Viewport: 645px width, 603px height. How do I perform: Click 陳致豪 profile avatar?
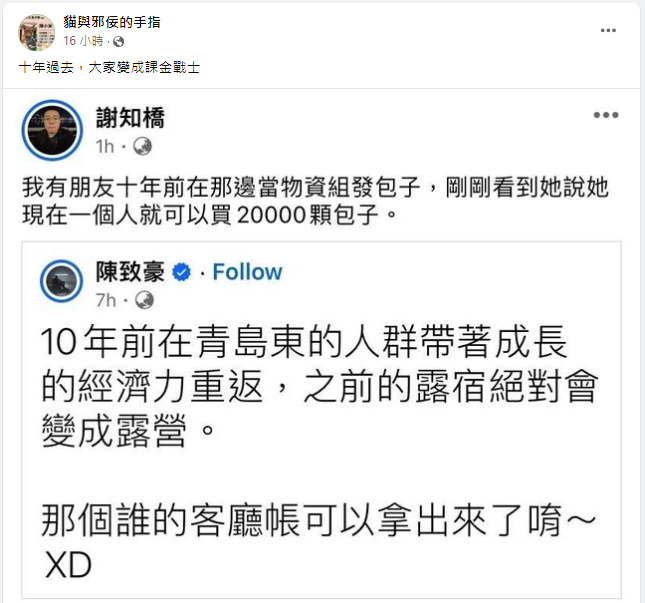coord(61,281)
